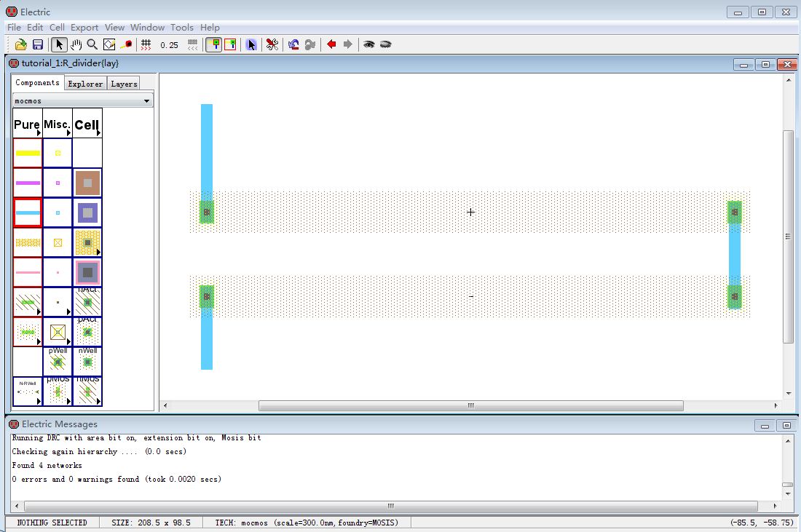
Task: Select the thin pink polysilicon arc
Action: click(x=28, y=272)
